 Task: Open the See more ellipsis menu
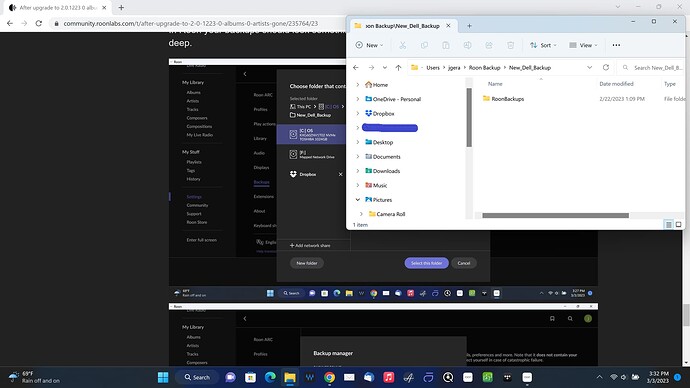click(616, 45)
